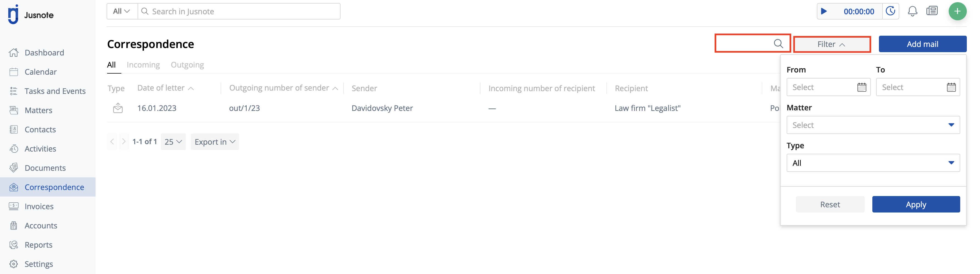This screenshot has width=980, height=274.
Task: Open the Matter select dropdown
Action: point(873,125)
